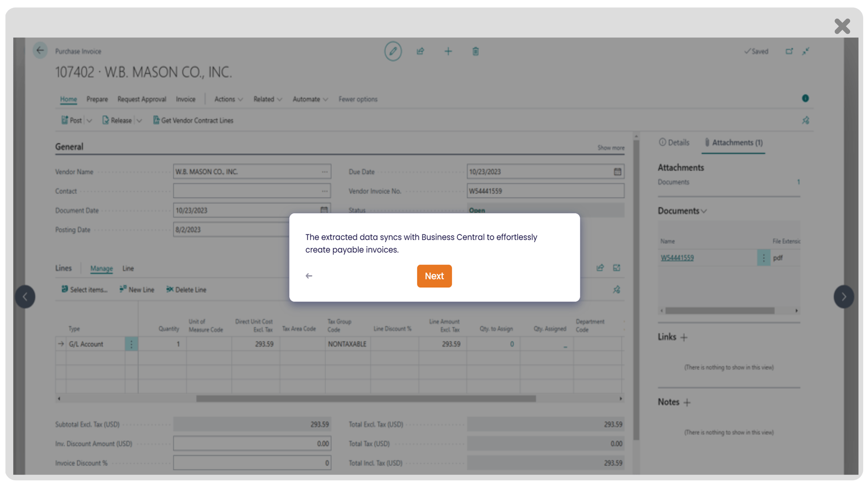Open attachment W54441559 link
The height and width of the screenshot is (488, 868).
click(677, 258)
